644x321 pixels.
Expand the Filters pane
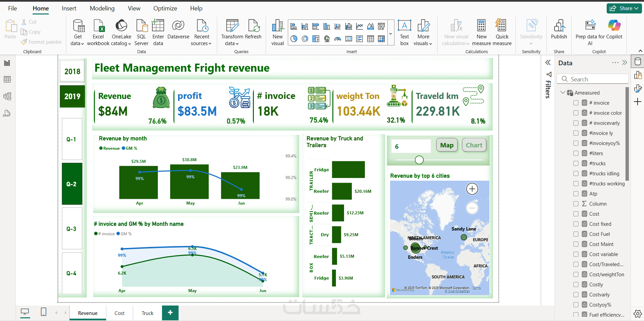point(548,63)
